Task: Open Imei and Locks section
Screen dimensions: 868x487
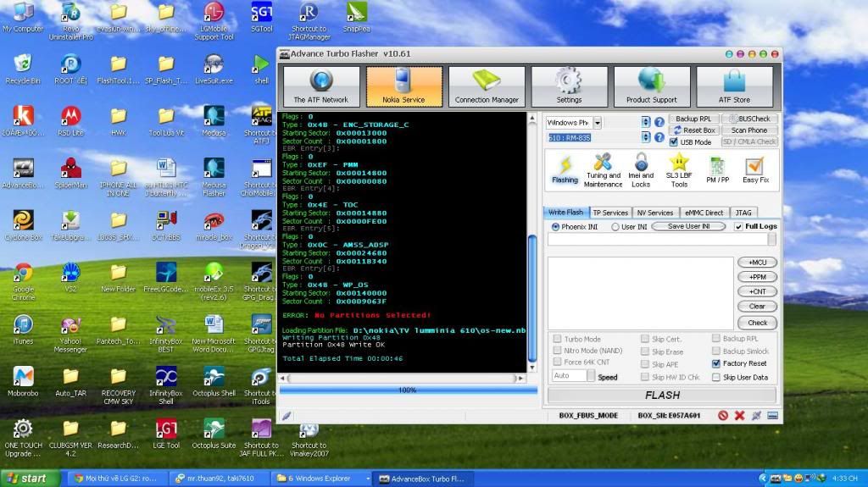Action: (x=641, y=170)
